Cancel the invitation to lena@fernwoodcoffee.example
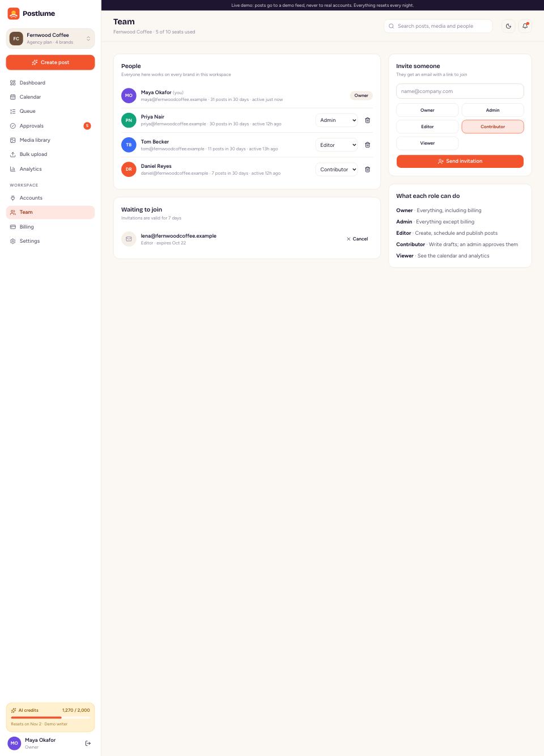Screen dimensions: 544x756 [357, 239]
